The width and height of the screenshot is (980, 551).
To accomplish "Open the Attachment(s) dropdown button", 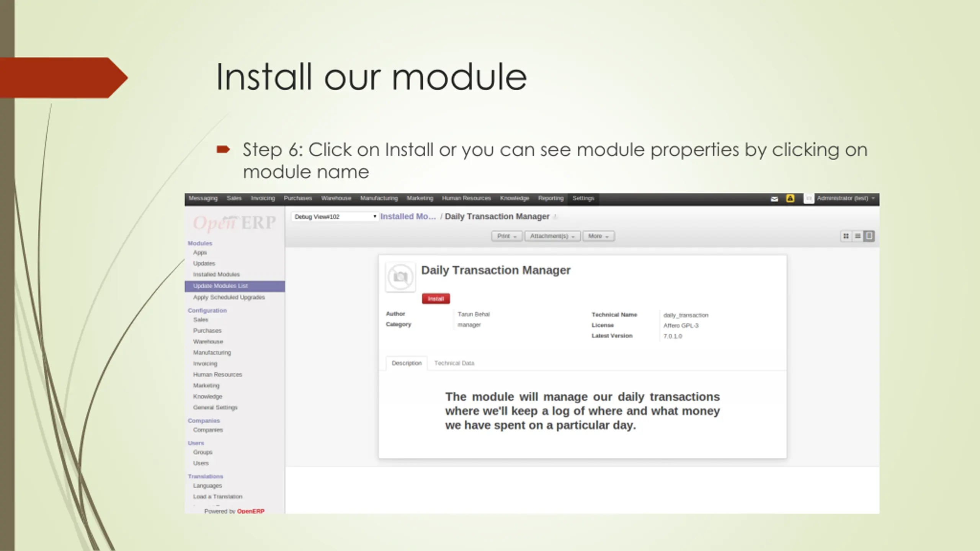I will pos(552,236).
